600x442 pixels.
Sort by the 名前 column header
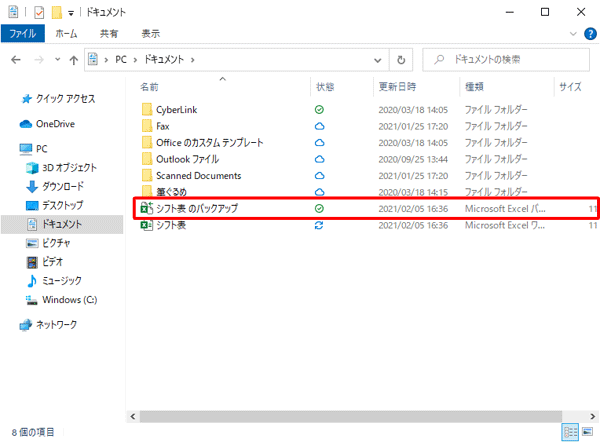point(149,87)
